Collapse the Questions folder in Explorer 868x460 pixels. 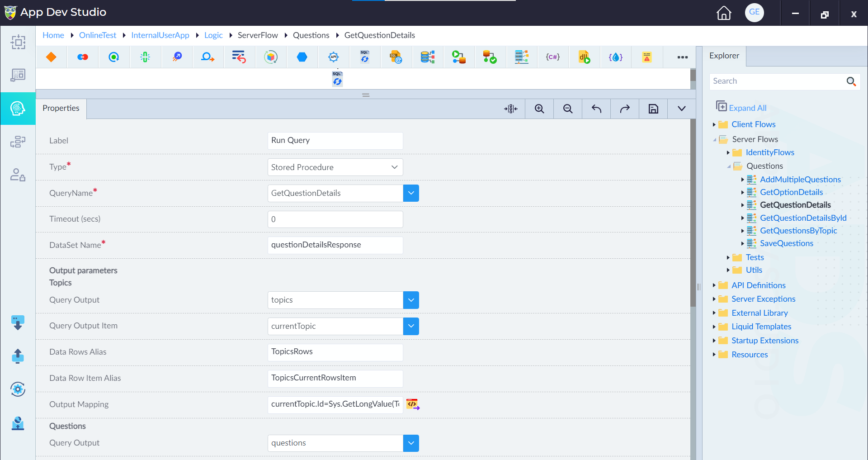pos(729,166)
